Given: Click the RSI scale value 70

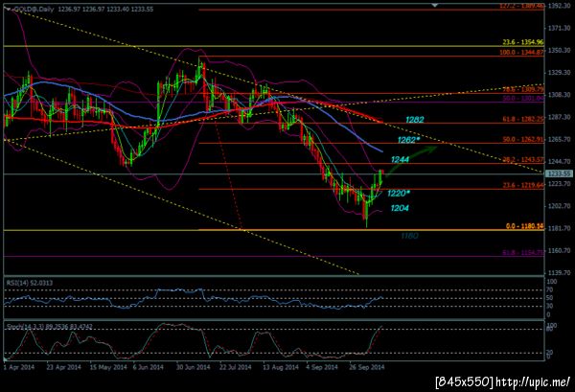Looking at the screenshot, I should coord(550,290).
